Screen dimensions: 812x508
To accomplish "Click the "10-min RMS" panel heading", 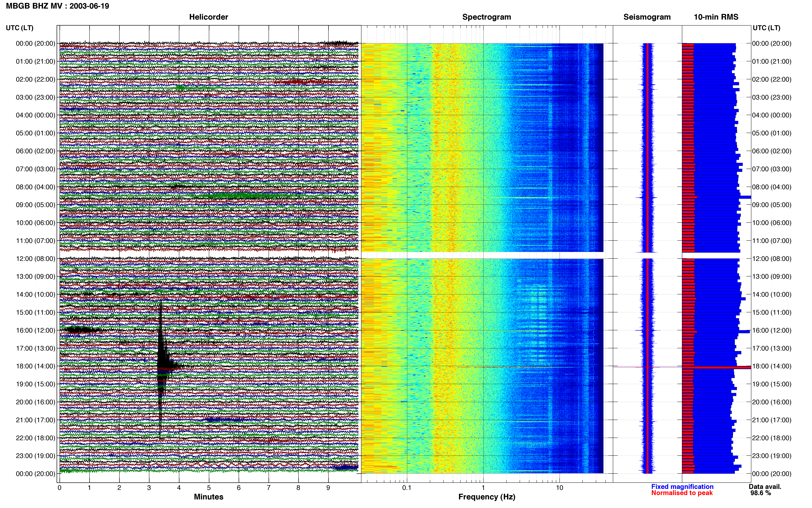I will coord(716,17).
